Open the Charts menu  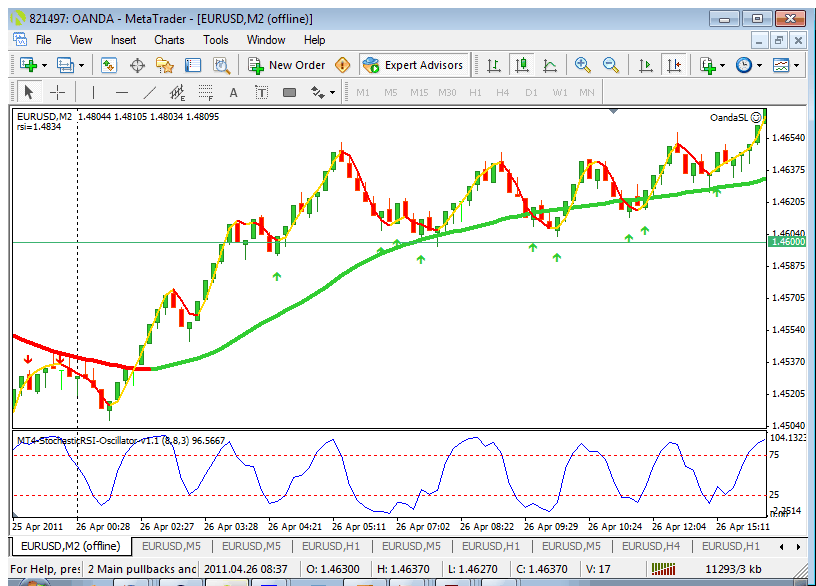[169, 40]
